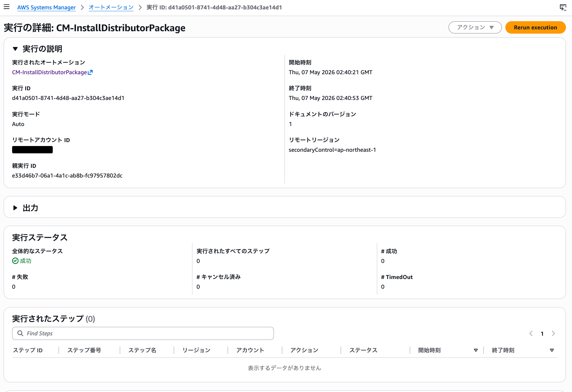Click breadcrumb 実行 ID: d41a0501 text
The height and width of the screenshot is (392, 572).
pyautogui.click(x=214, y=7)
